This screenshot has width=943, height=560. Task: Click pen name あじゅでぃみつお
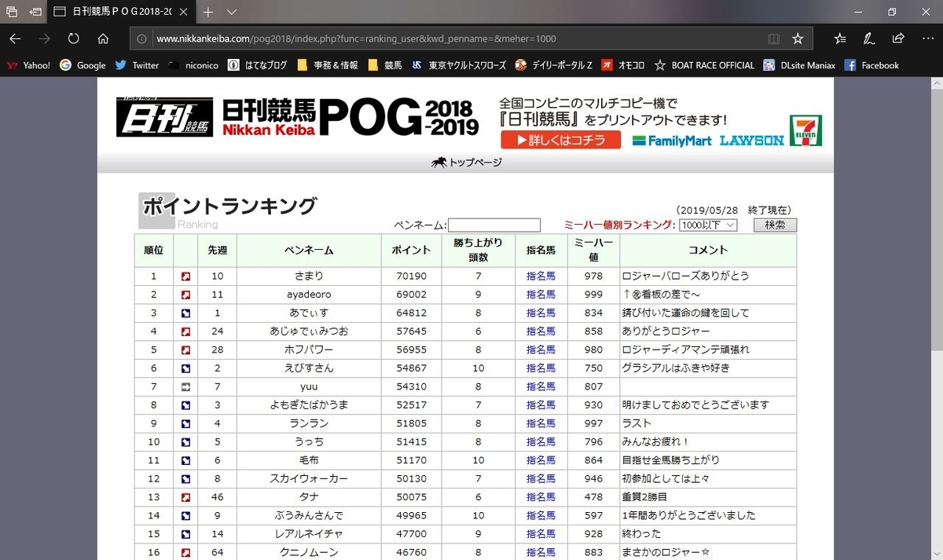point(309,331)
